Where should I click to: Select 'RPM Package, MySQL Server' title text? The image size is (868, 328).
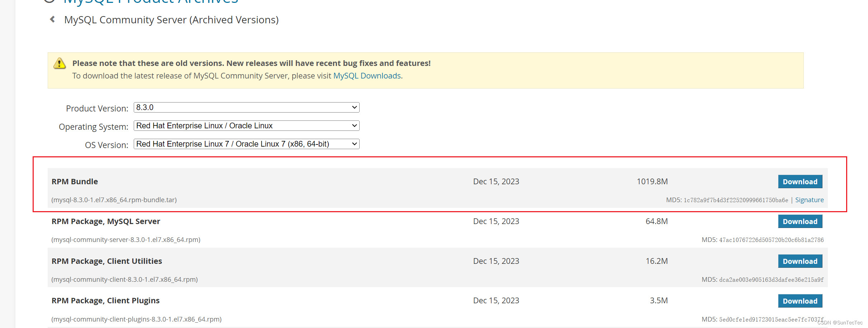point(106,222)
